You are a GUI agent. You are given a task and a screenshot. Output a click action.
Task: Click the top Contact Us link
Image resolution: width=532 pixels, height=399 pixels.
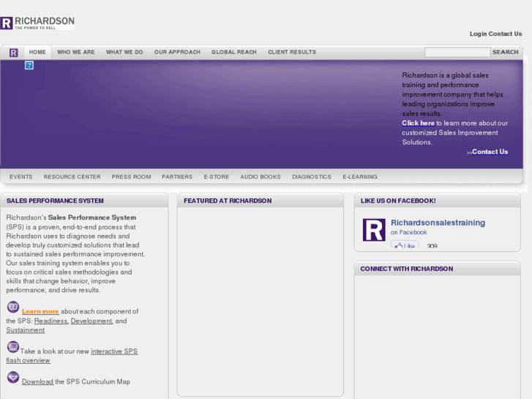click(x=505, y=34)
